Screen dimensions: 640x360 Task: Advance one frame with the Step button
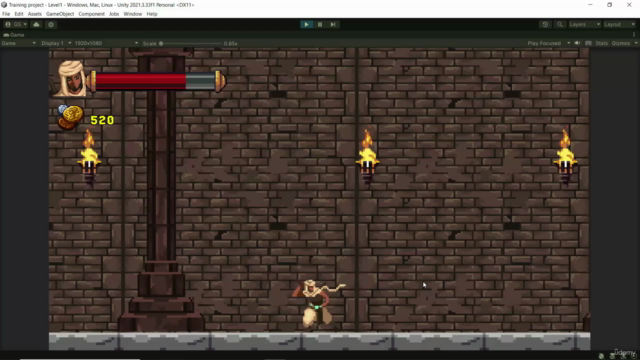point(333,24)
